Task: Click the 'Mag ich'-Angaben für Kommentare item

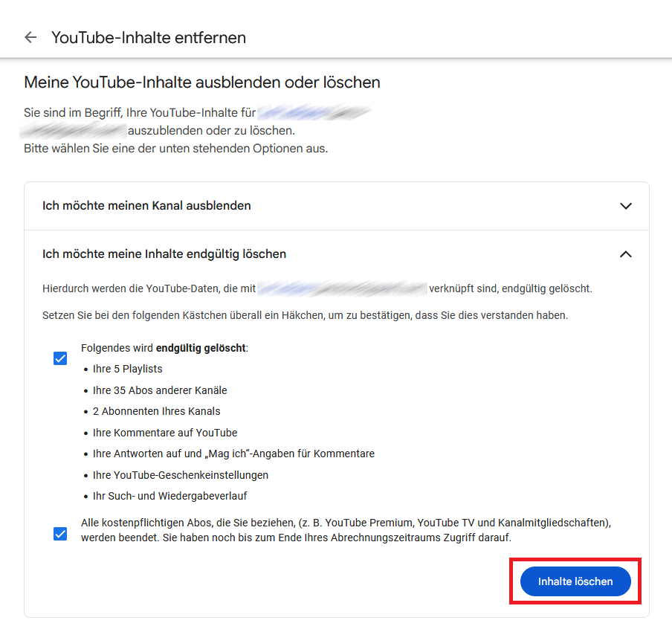Action: pyautogui.click(x=233, y=454)
